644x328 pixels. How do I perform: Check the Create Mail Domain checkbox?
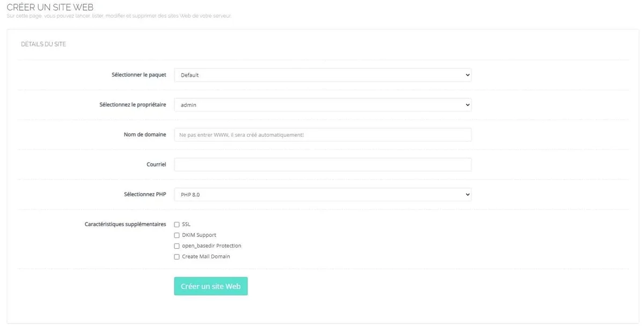click(177, 257)
